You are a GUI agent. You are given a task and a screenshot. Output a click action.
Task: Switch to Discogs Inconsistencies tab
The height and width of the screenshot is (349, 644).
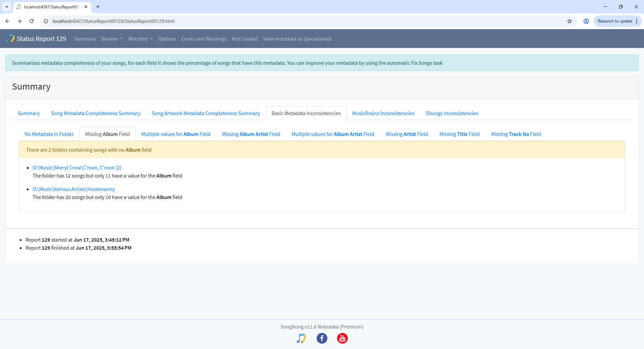tap(452, 113)
